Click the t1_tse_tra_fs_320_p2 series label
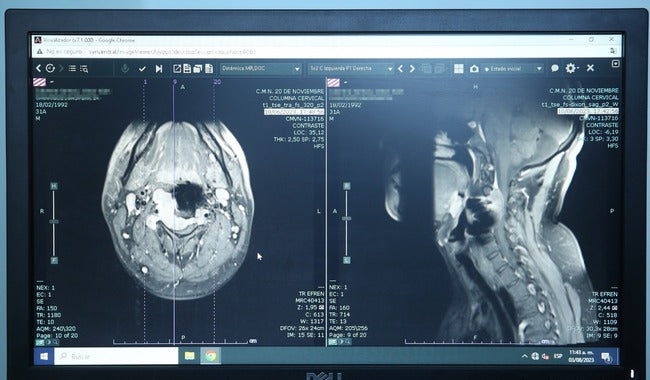 (x=293, y=105)
